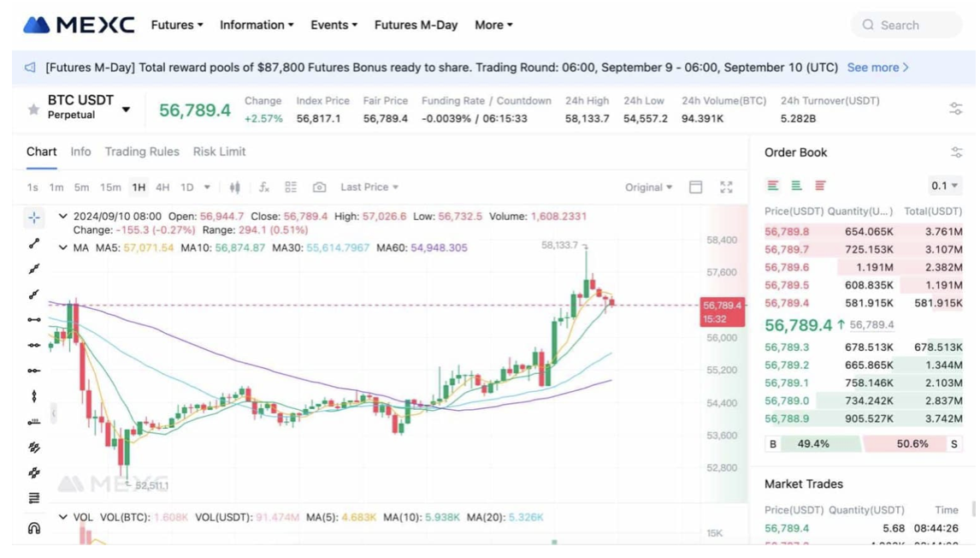The height and width of the screenshot is (558, 980).
Task: Switch chart interval to 15m
Action: 110,187
